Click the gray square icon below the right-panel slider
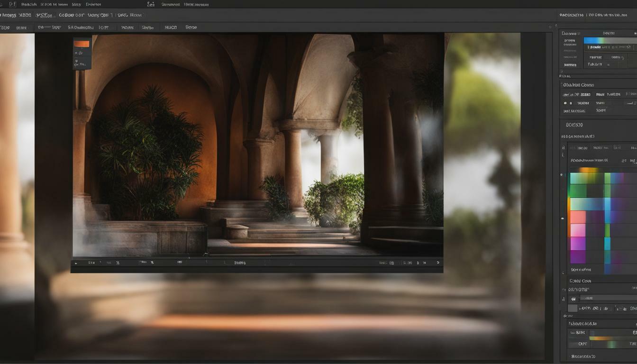This screenshot has width=637, height=364. coord(573,309)
